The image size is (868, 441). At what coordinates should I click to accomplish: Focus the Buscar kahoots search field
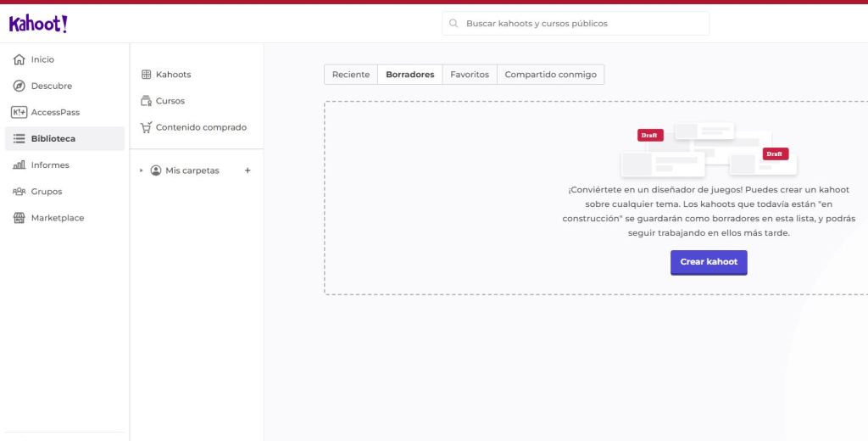[583, 24]
